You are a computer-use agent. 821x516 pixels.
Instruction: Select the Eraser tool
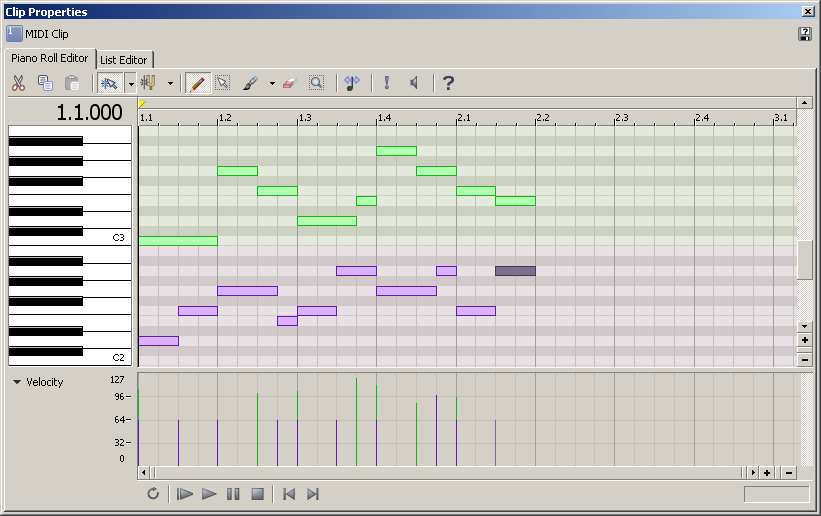290,83
